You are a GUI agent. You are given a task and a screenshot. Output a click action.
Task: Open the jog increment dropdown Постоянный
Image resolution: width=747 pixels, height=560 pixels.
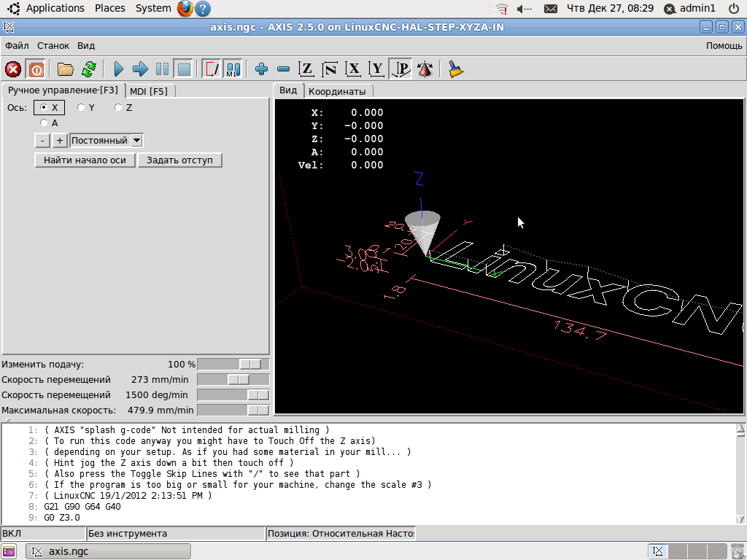(107, 141)
